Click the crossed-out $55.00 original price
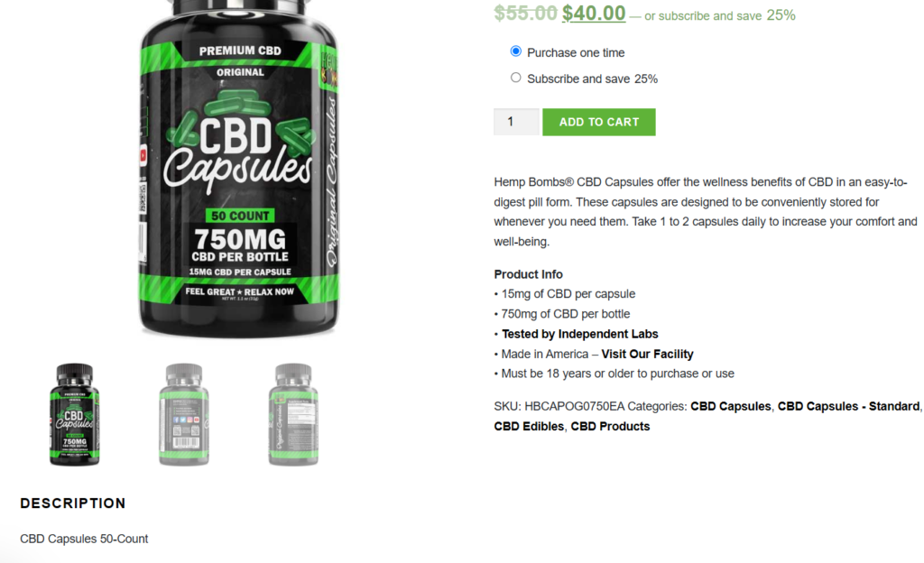Image resolution: width=924 pixels, height=563 pixels. (x=525, y=13)
